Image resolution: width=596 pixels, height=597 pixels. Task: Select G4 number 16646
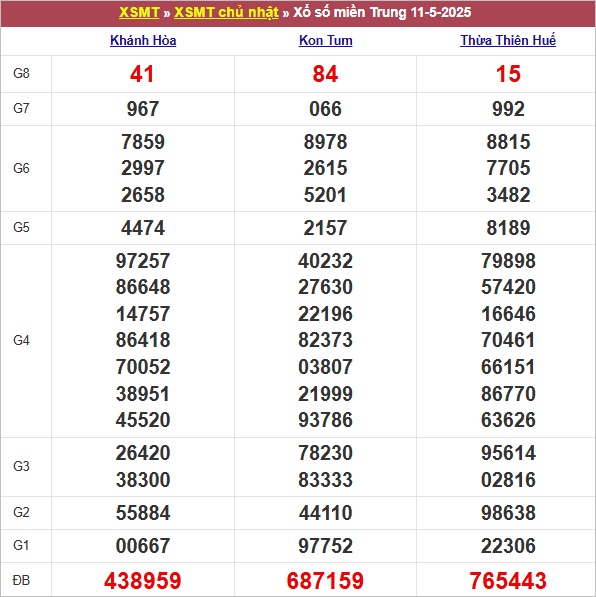(x=508, y=314)
